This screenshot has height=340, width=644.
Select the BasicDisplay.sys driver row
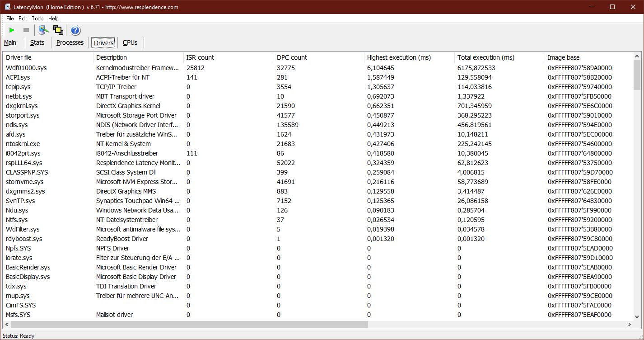click(318, 277)
